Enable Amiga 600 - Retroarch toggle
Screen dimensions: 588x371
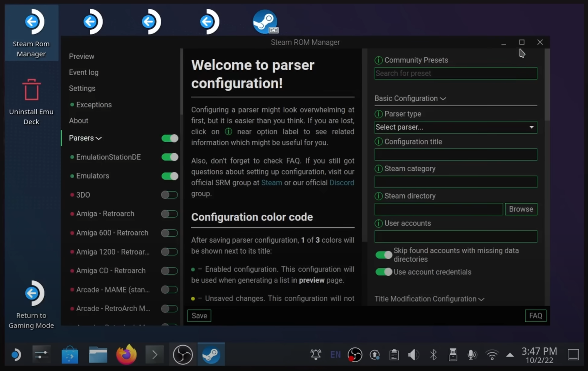coord(169,233)
